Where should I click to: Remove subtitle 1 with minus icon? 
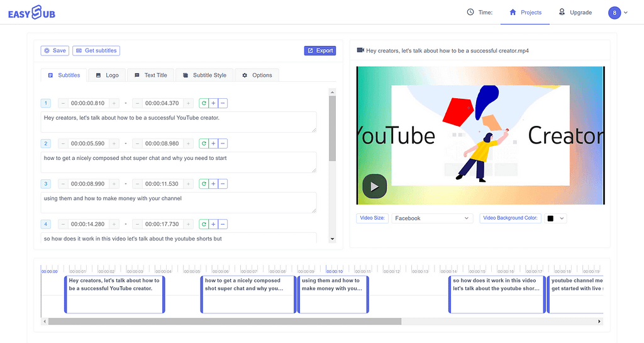223,103
